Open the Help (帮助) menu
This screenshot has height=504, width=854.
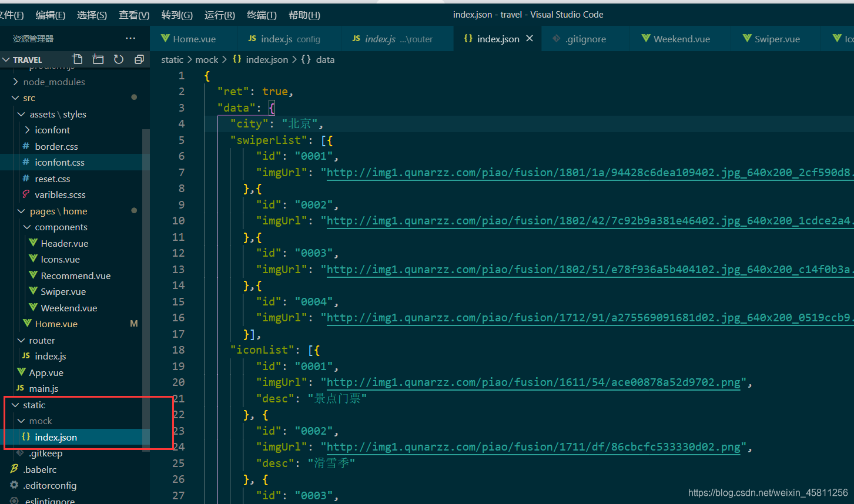pyautogui.click(x=304, y=15)
